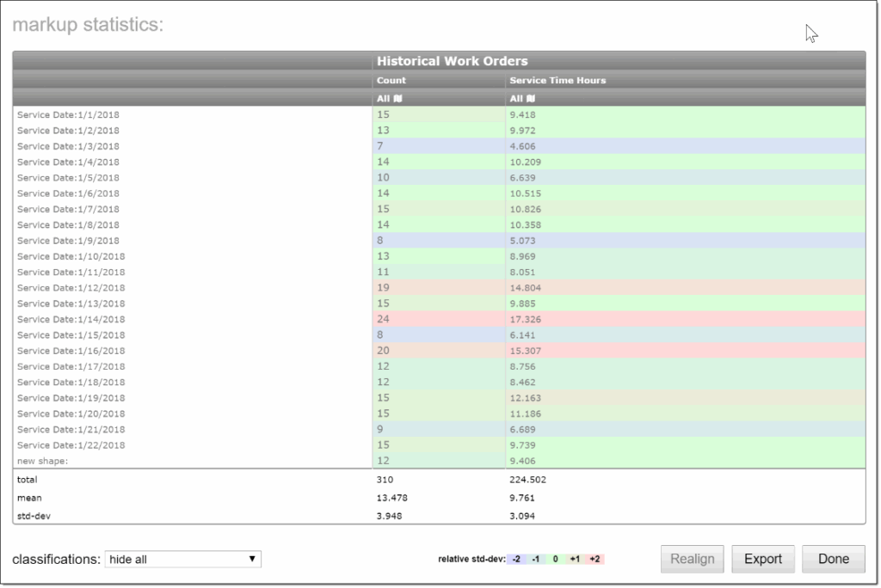Click the Export button
This screenshot has width=881, height=588.
(x=762, y=558)
